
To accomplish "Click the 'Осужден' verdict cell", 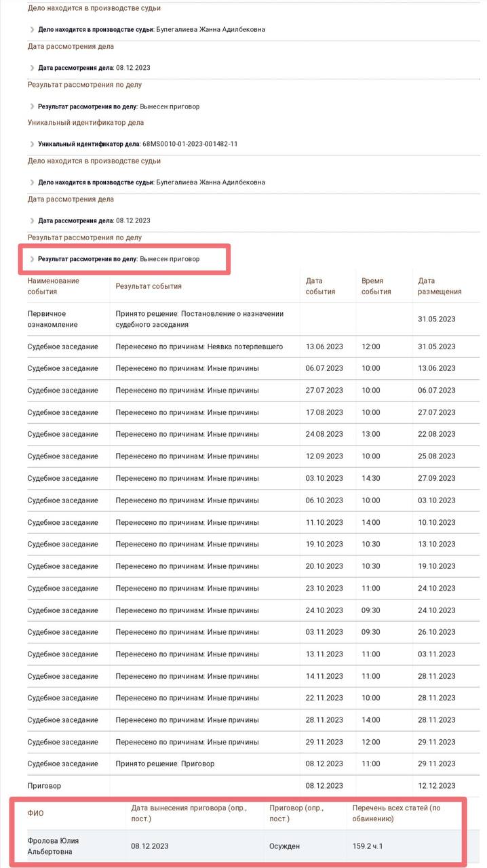I will 285,846.
